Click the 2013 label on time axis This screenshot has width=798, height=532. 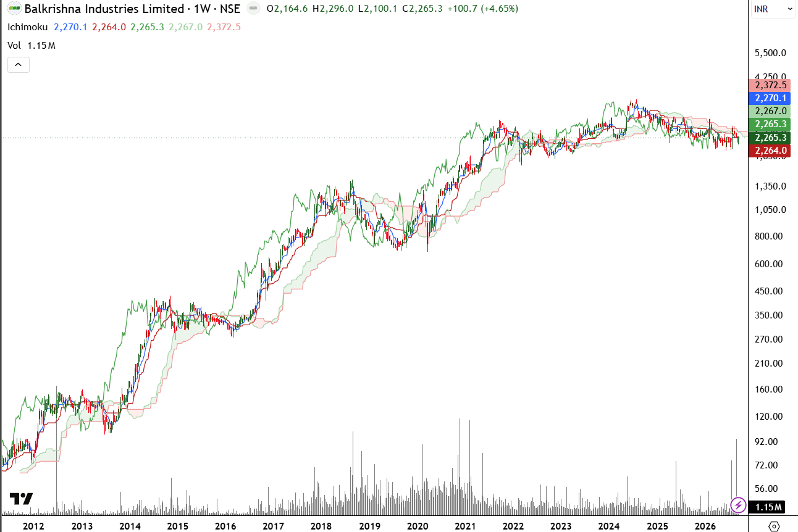coord(82,526)
